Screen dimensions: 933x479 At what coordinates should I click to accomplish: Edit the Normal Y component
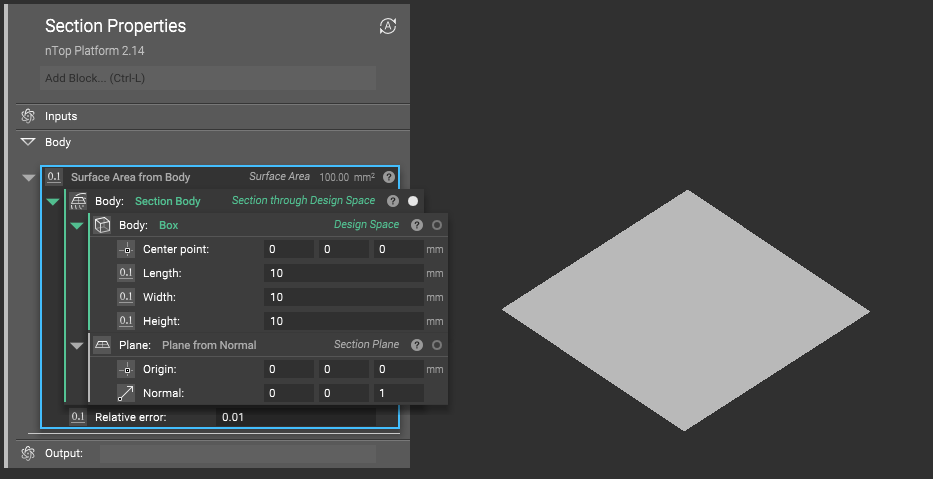344,393
